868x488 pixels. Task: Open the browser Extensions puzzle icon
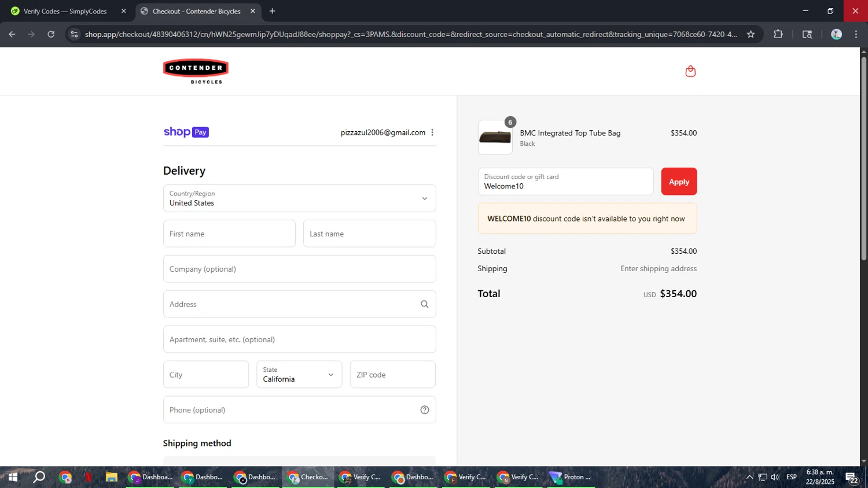pos(778,34)
